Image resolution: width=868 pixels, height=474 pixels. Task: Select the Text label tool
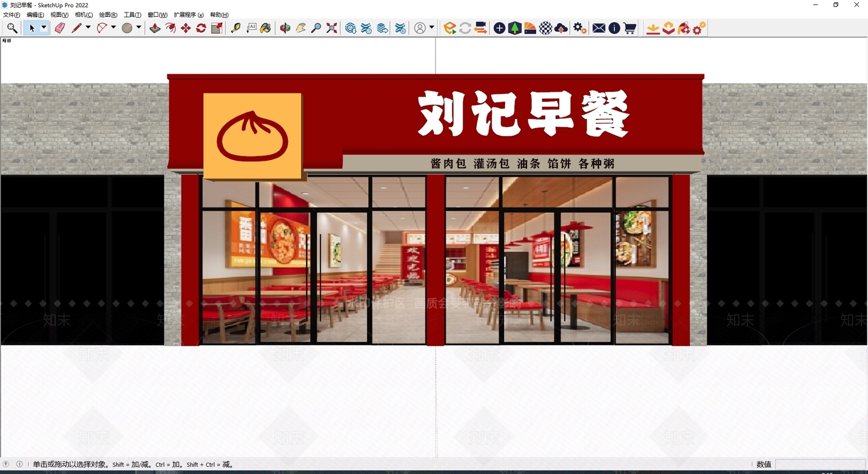point(251,28)
